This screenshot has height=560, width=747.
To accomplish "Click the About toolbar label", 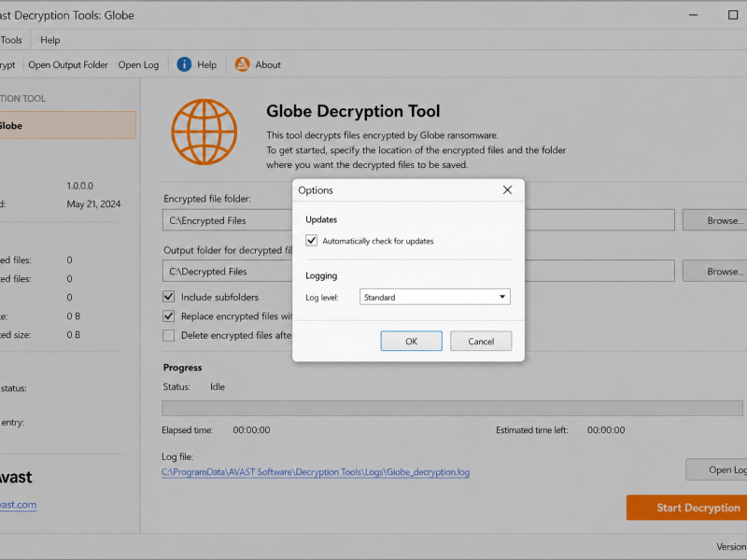I will [268, 64].
